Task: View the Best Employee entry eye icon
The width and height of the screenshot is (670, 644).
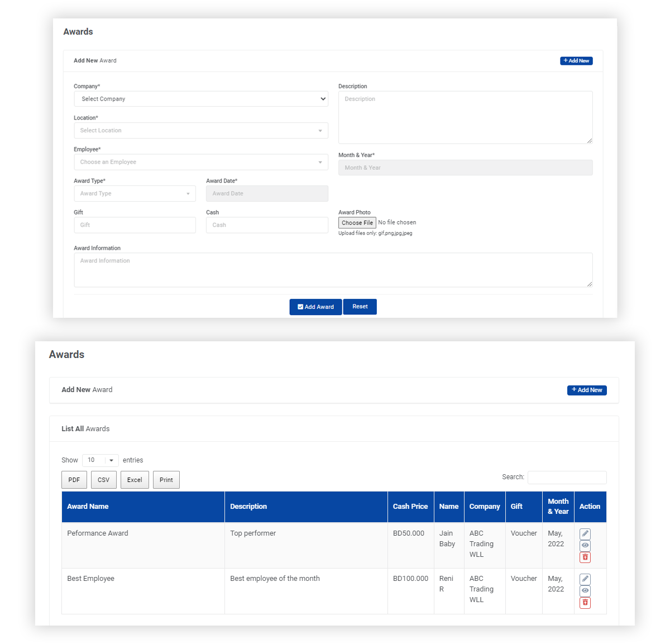Action: pyautogui.click(x=585, y=591)
